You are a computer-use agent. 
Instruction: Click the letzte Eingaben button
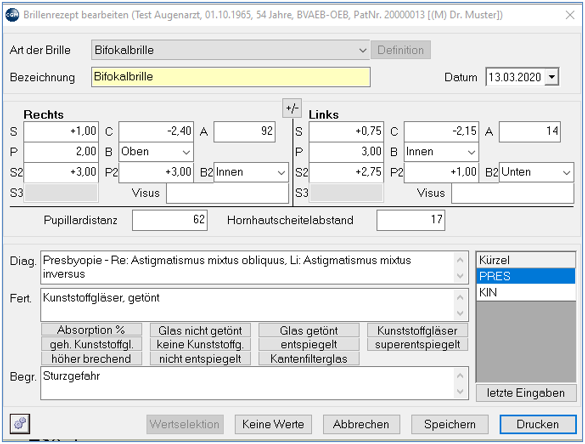click(x=526, y=393)
